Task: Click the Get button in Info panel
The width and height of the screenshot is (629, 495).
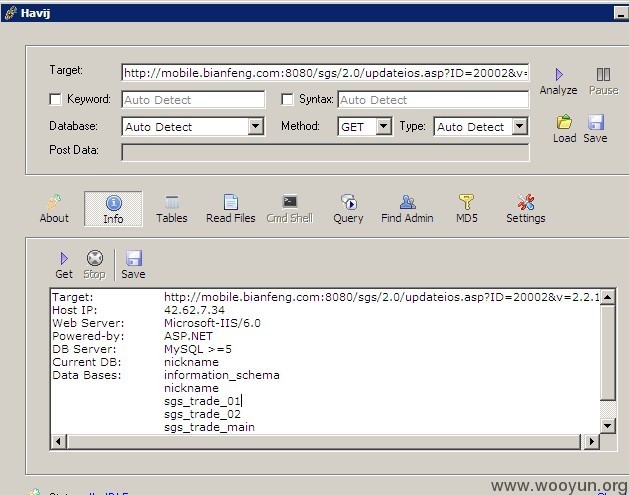Action: pyautogui.click(x=64, y=265)
